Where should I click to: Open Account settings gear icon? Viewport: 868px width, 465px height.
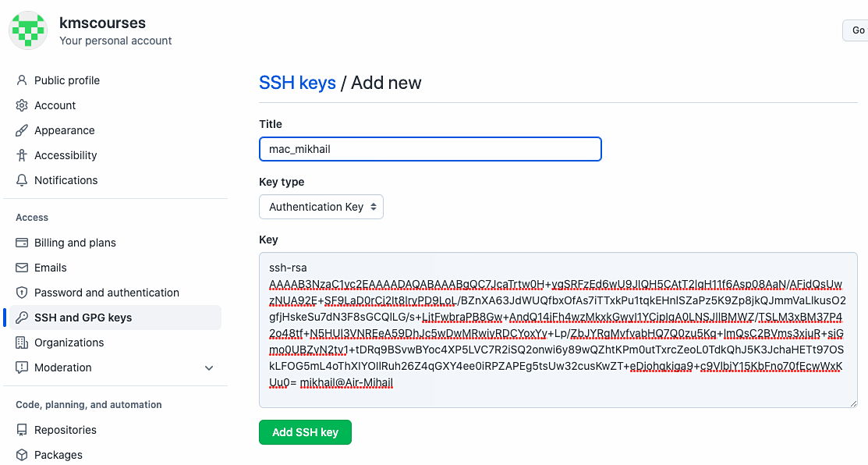22,105
